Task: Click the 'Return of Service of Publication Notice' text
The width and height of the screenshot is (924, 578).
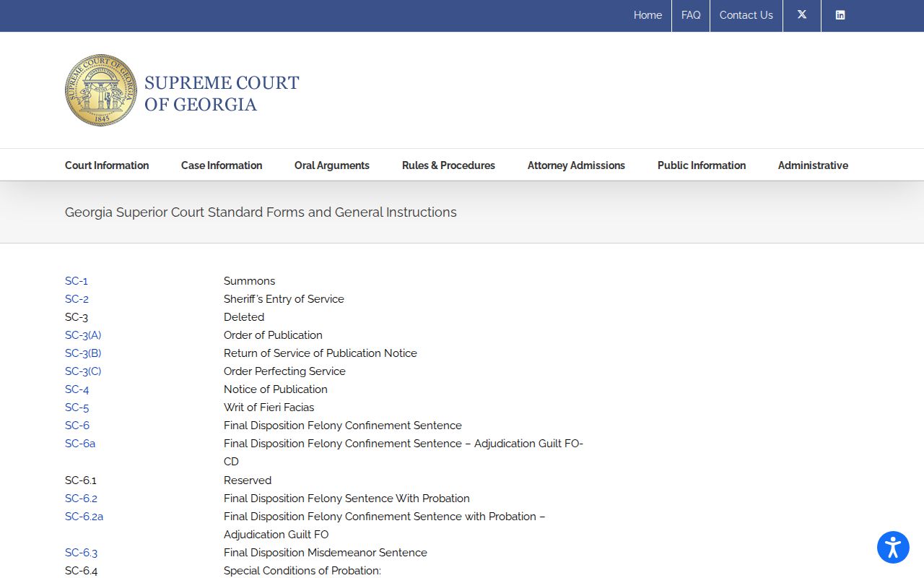Action: 321,353
